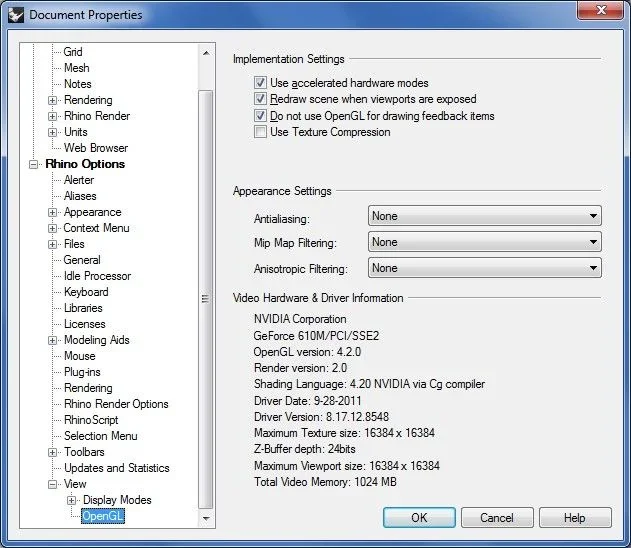Collapse the View tree node
This screenshot has height=548, width=631.
(53, 484)
